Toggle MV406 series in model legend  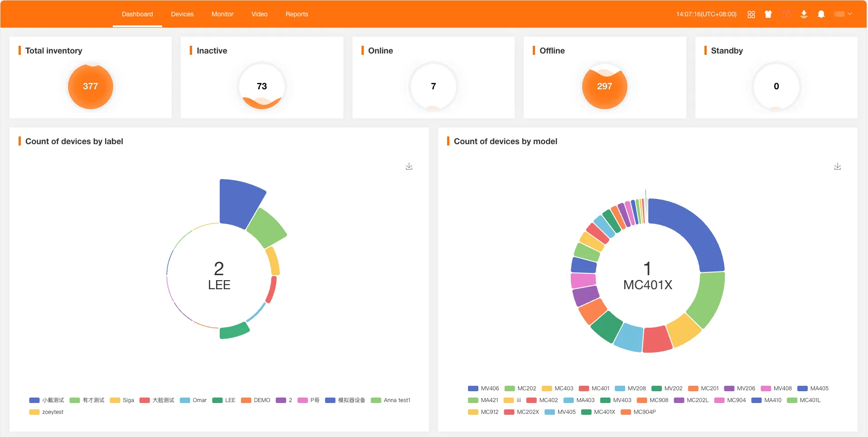click(484, 388)
